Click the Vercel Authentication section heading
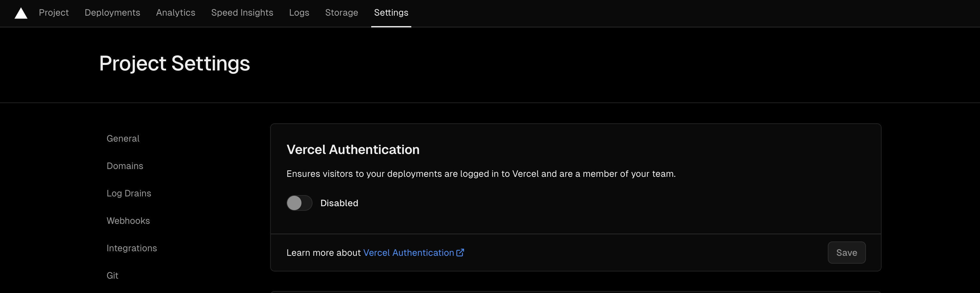 pos(353,149)
